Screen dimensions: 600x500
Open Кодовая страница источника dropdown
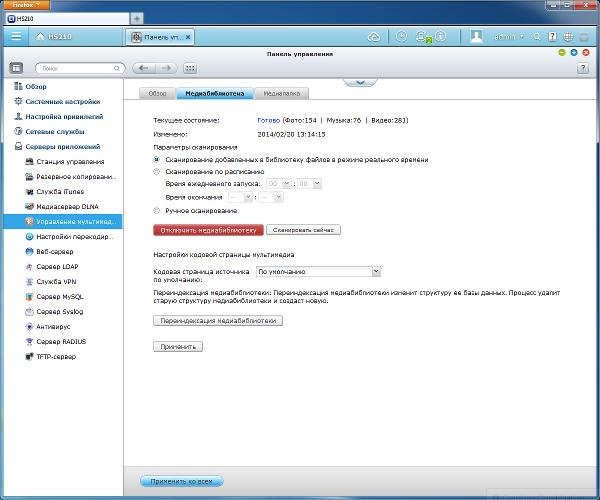pos(318,271)
